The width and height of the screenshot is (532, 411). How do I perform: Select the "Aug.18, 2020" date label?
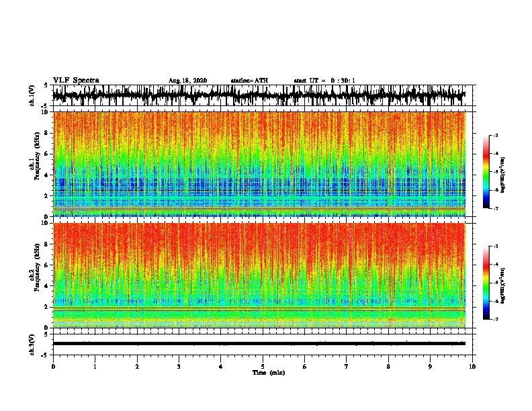(187, 81)
